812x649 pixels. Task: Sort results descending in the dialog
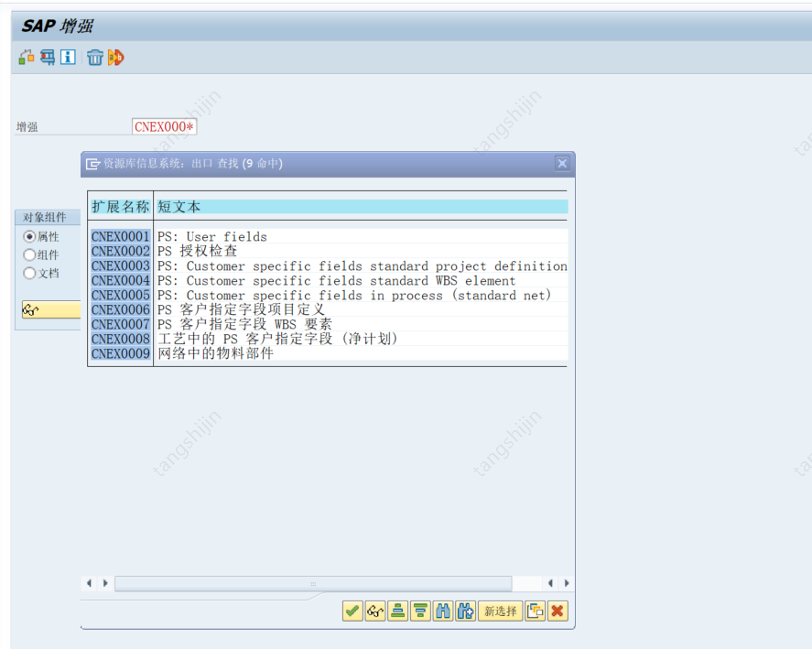(420, 611)
